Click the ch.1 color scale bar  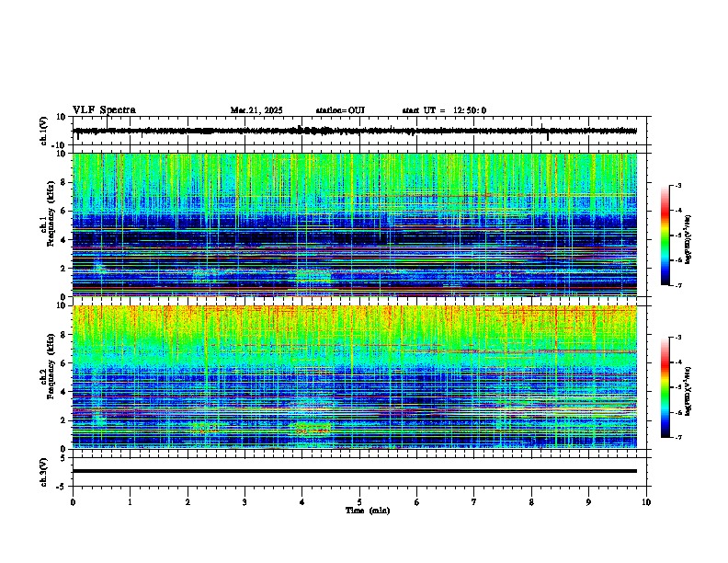click(x=665, y=236)
